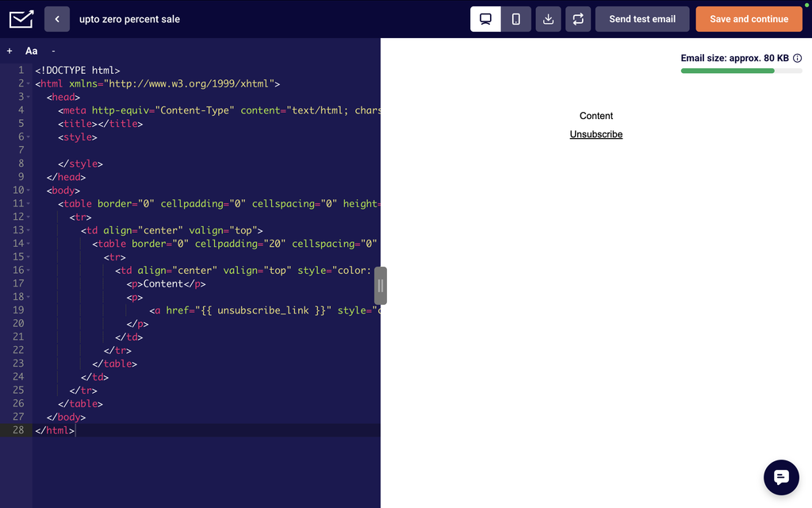Open email size info icon

pyautogui.click(x=798, y=58)
